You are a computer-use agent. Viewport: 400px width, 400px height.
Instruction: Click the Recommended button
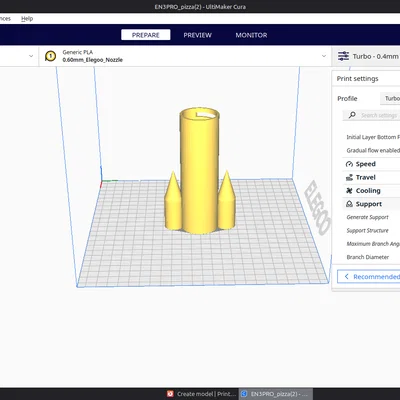(369, 277)
